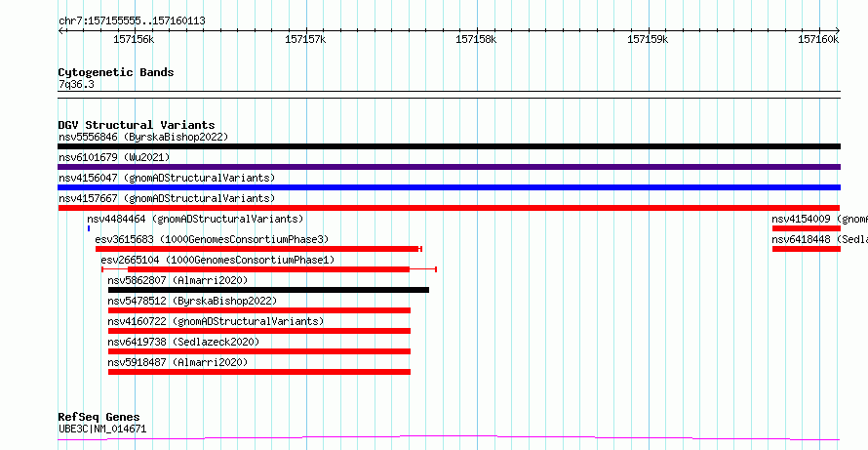The width and height of the screenshot is (868, 450).
Task: Click the red nsv4157667 variant bar
Action: pyautogui.click(x=449, y=208)
